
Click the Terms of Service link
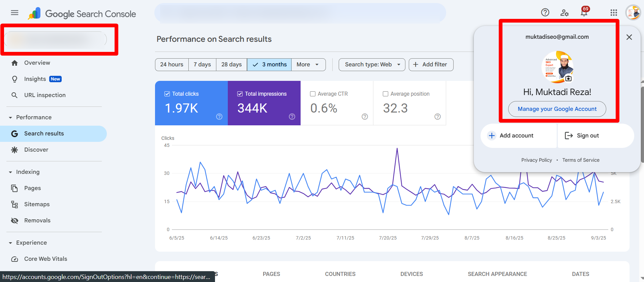[581, 160]
